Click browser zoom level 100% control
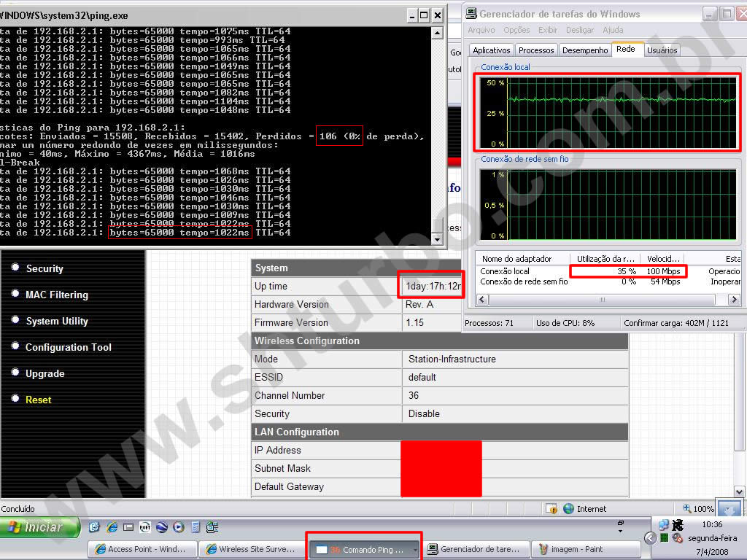The width and height of the screenshot is (747, 560). (x=698, y=508)
